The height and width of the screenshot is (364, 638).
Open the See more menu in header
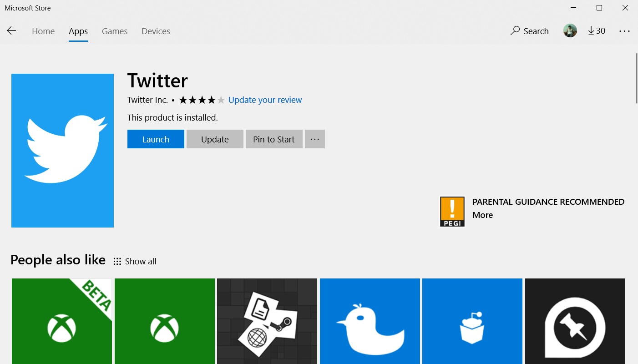pyautogui.click(x=624, y=31)
